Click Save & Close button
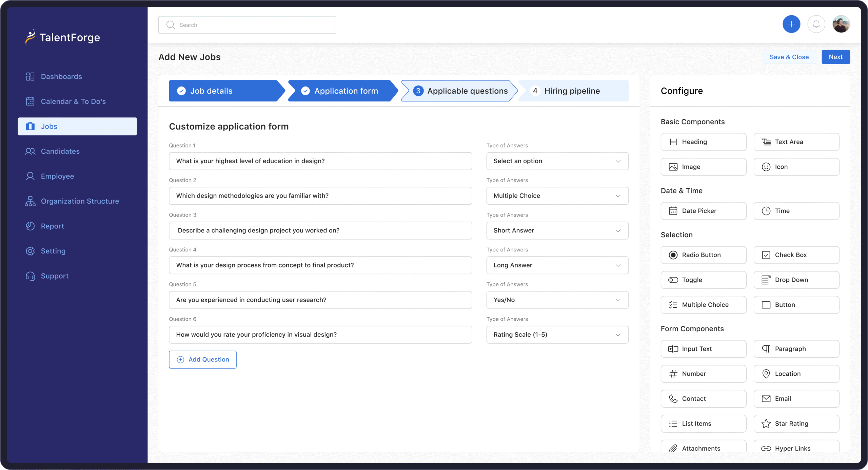868x470 pixels. click(789, 57)
